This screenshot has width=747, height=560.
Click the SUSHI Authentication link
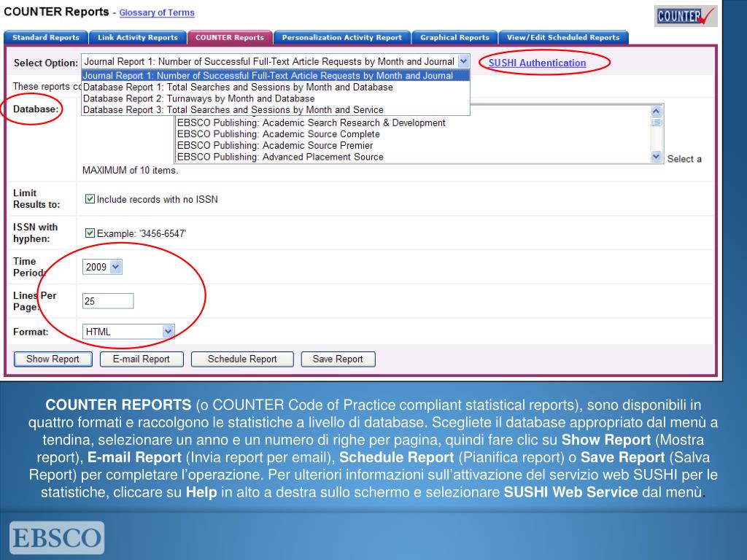537,63
